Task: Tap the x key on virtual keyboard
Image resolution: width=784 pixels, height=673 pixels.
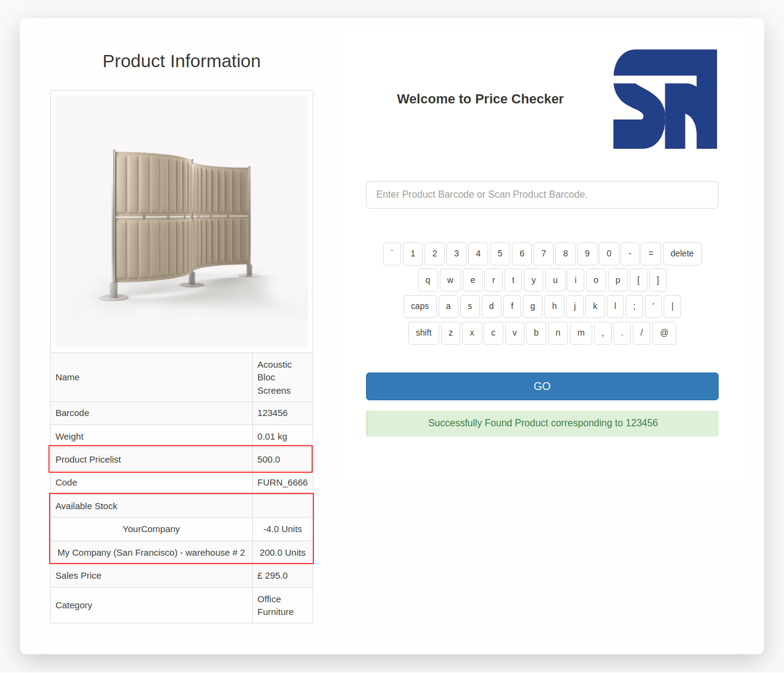Action: (472, 333)
